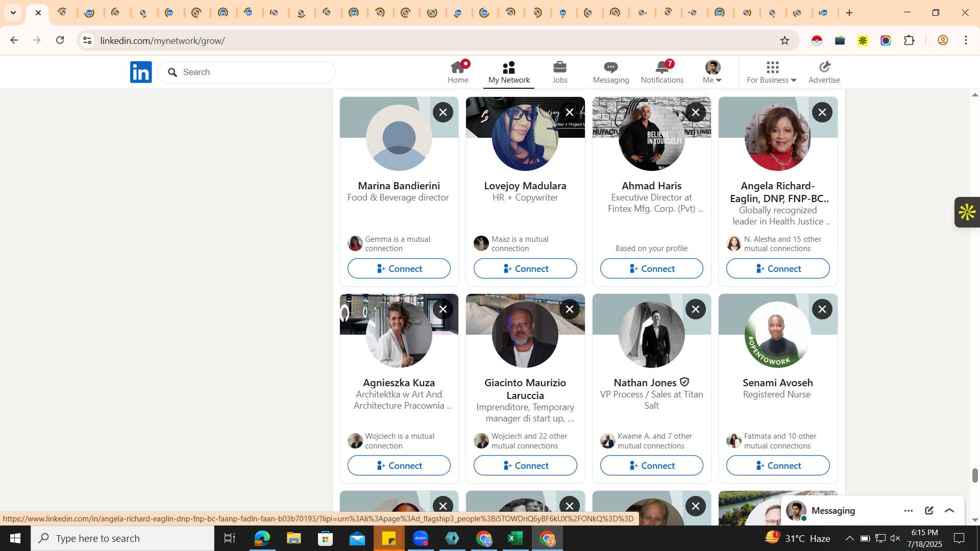This screenshot has width=980, height=551.
Task: Connect with Giacinto Maurizio Laruccia
Action: click(x=525, y=465)
